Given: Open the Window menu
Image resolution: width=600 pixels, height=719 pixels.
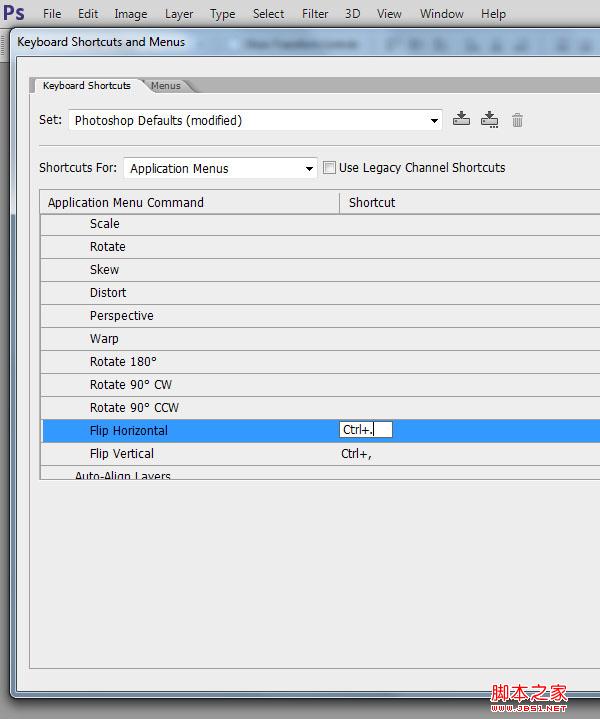Looking at the screenshot, I should coord(442,14).
